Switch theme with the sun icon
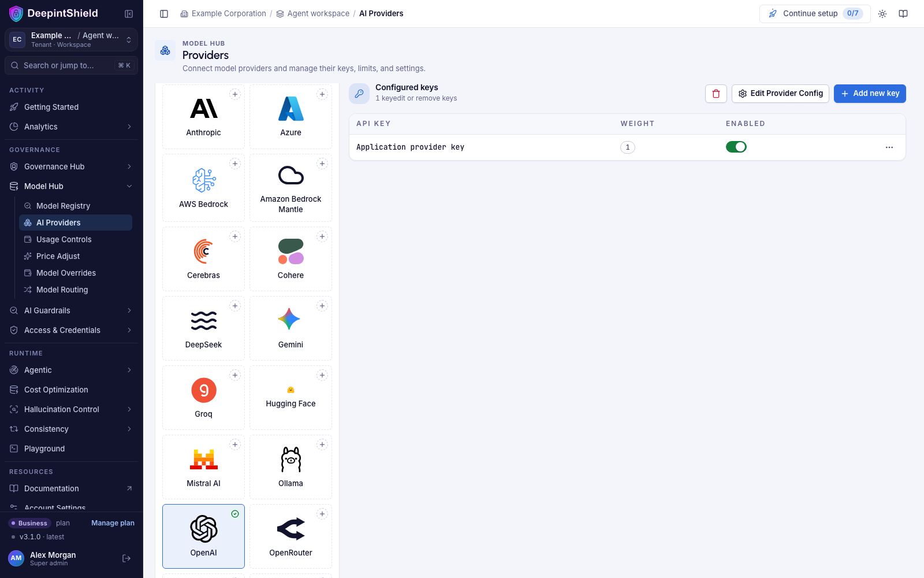Viewport: 924px width, 578px height. pyautogui.click(x=882, y=14)
